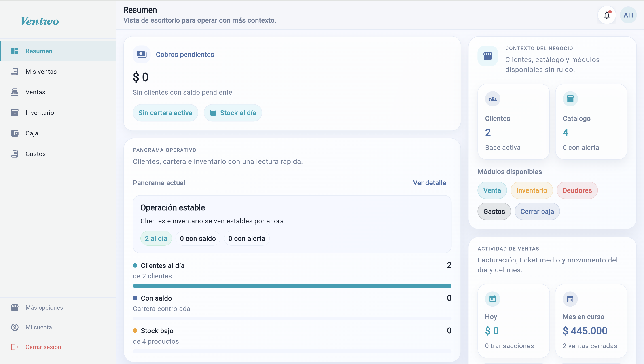Image resolution: width=644 pixels, height=364 pixels.
Task: Click the Clientes al día progress bar
Action: [292, 286]
